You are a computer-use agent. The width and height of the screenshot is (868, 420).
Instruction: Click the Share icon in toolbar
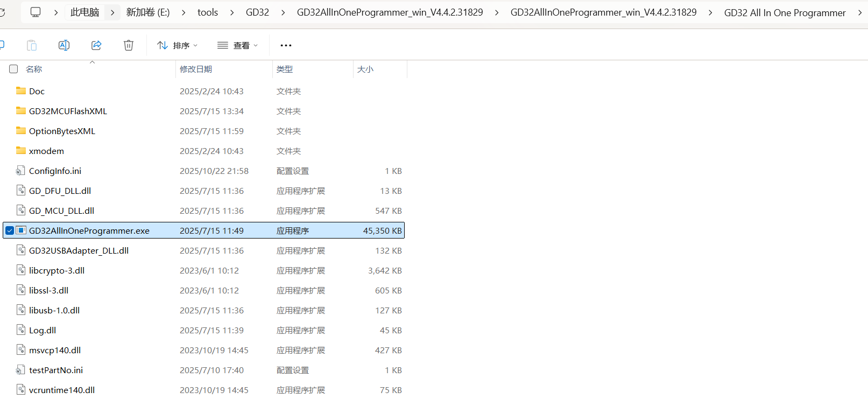click(96, 45)
